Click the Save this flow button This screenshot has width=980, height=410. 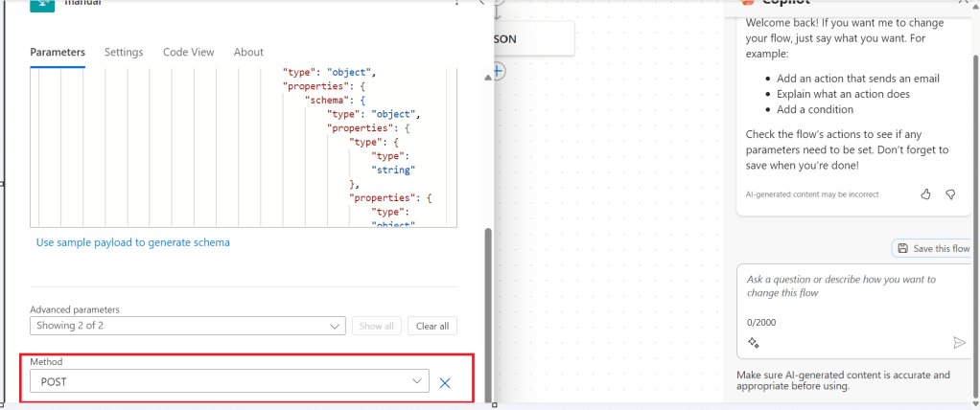(x=933, y=248)
